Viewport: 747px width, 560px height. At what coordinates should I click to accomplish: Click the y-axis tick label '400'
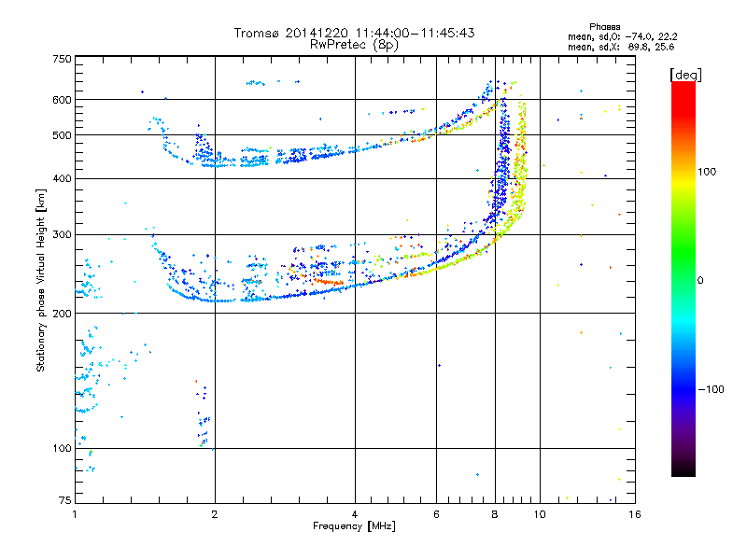coord(62,179)
